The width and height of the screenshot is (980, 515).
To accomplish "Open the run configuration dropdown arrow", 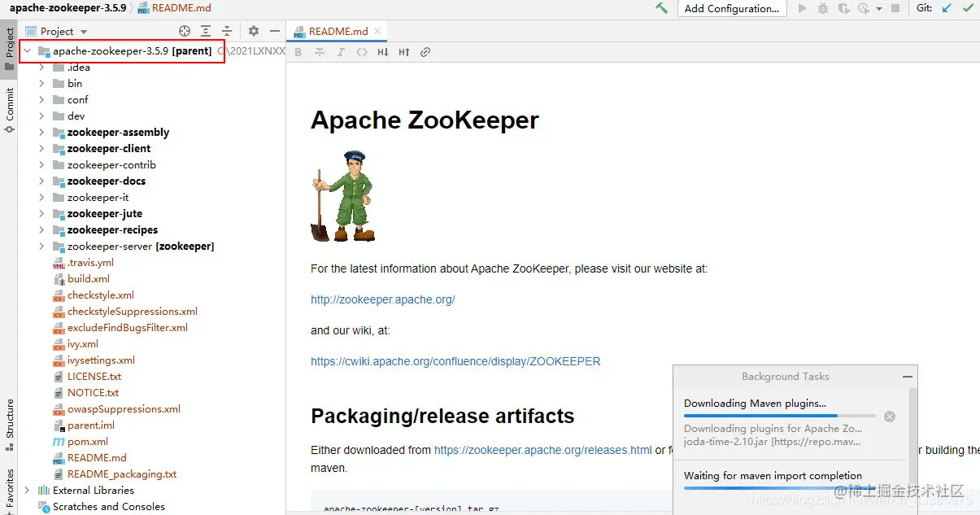I will (x=880, y=10).
